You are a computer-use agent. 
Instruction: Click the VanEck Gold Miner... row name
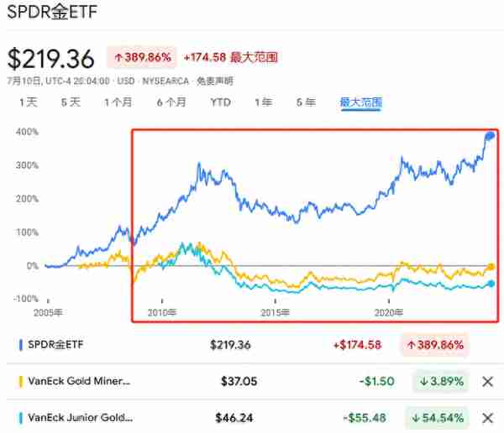(x=79, y=381)
